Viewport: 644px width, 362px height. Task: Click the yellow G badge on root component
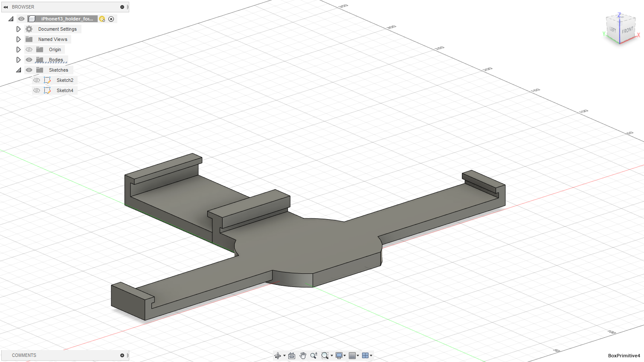pyautogui.click(x=102, y=19)
